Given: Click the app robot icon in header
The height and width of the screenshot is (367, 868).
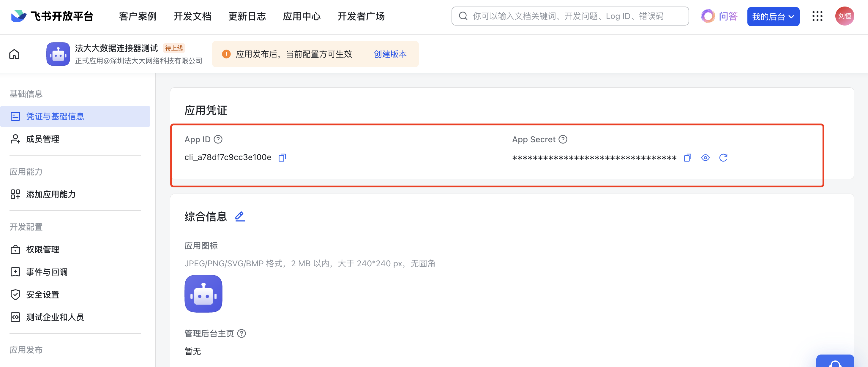Looking at the screenshot, I should (x=58, y=54).
